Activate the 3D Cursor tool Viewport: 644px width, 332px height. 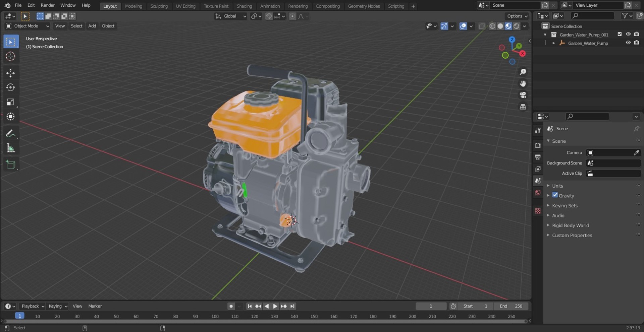pyautogui.click(x=11, y=56)
